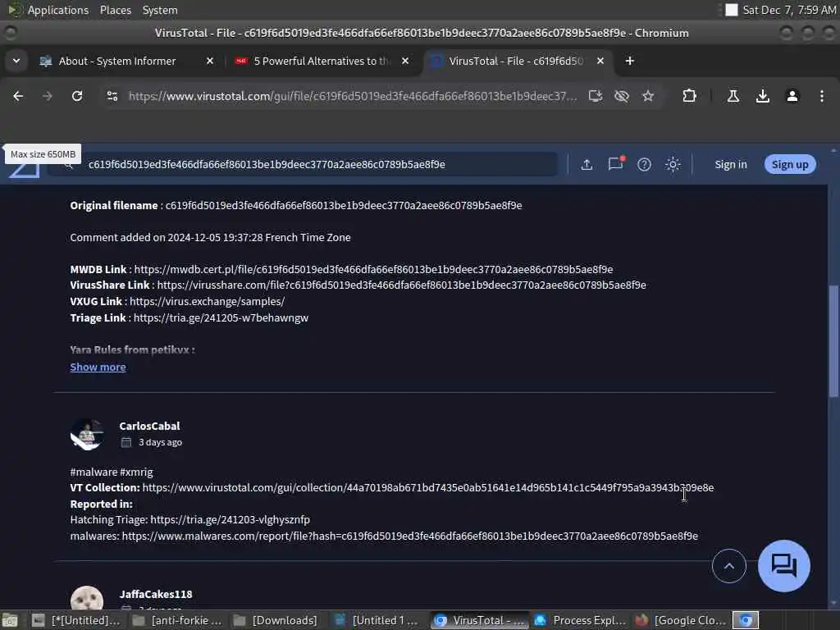
Task: Toggle light/dark theme sun icon
Action: point(673,164)
